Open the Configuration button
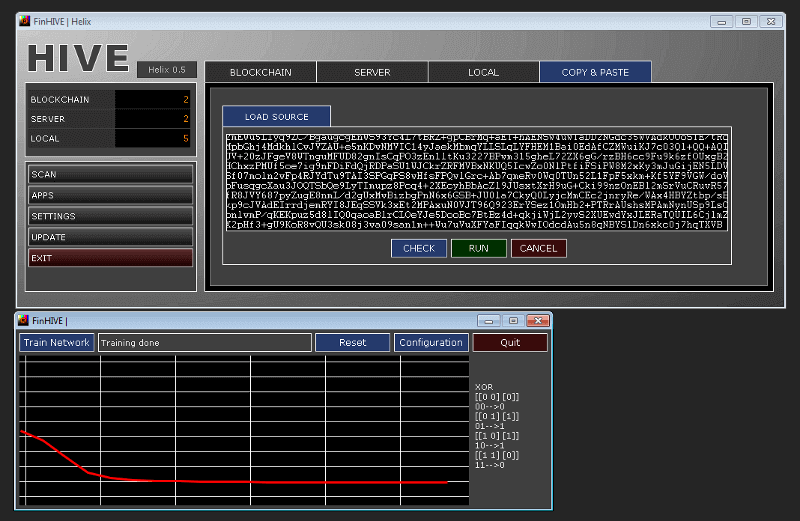Viewport: 800px width, 521px height. click(431, 342)
